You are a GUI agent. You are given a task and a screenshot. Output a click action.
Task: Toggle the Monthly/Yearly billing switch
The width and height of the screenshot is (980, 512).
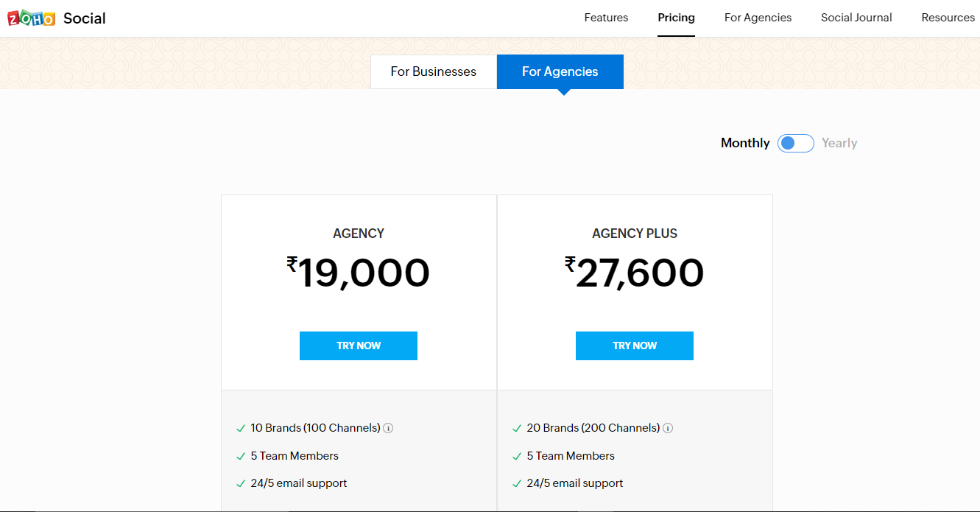point(795,143)
